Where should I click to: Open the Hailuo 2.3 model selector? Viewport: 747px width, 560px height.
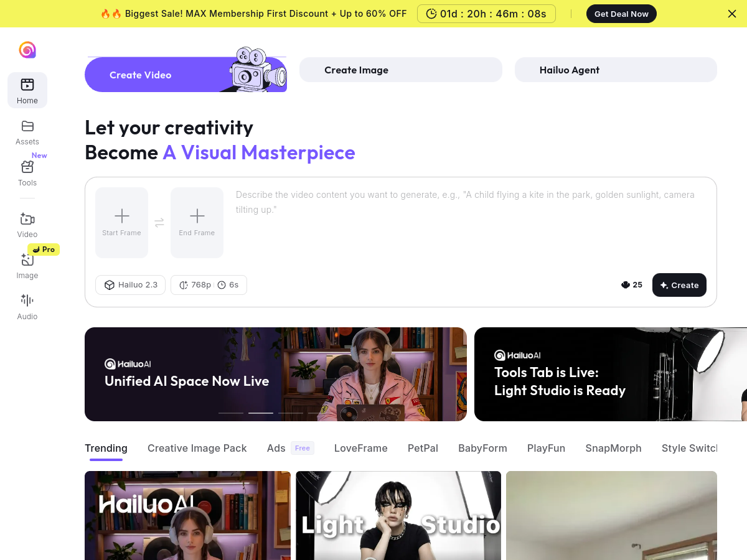pos(130,284)
